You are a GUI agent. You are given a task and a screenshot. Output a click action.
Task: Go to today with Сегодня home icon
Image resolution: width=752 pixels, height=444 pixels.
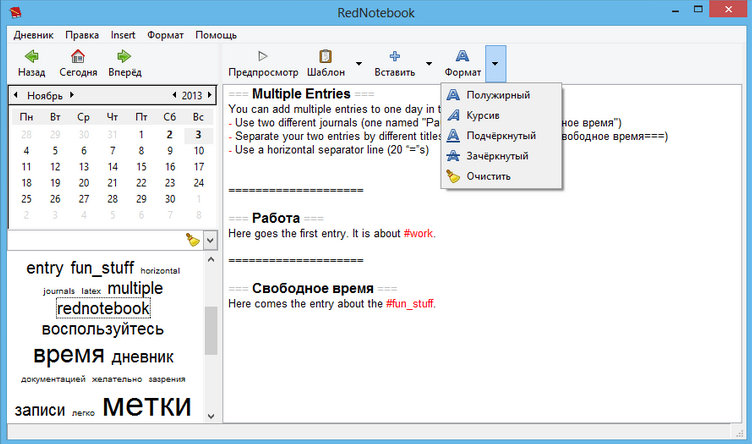click(x=78, y=56)
